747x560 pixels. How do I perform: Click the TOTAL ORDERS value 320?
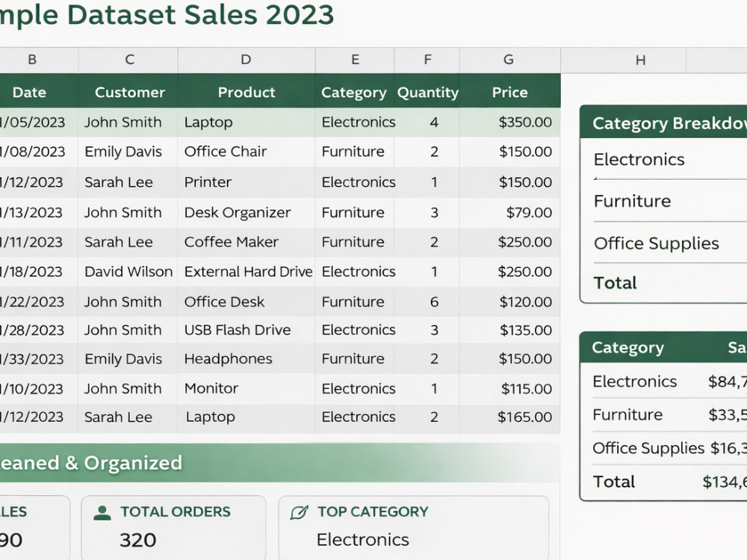(137, 540)
